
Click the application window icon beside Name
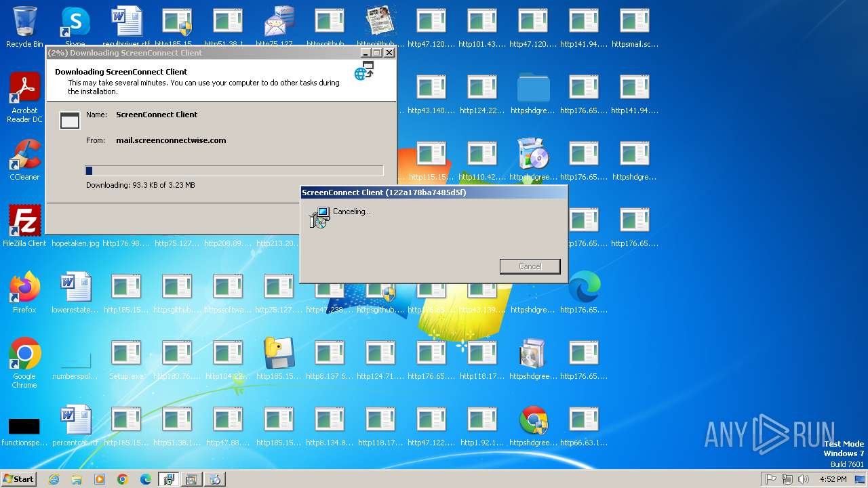point(70,121)
